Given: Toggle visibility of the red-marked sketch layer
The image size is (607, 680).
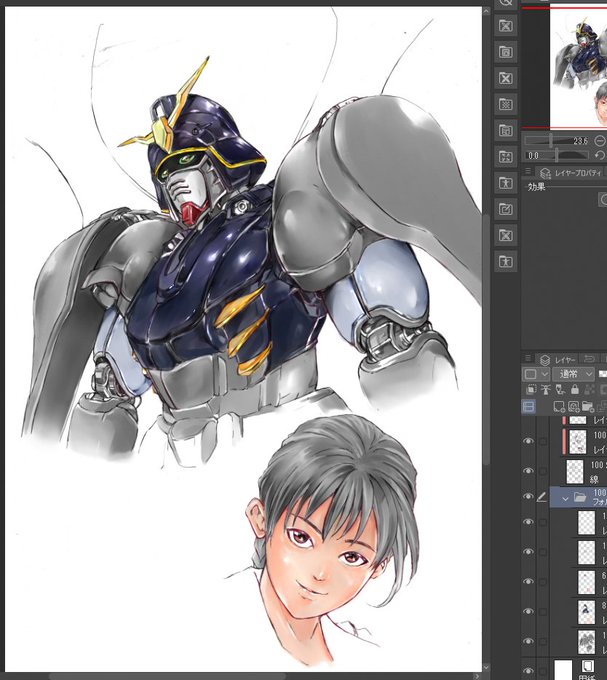Looking at the screenshot, I should point(528,441).
